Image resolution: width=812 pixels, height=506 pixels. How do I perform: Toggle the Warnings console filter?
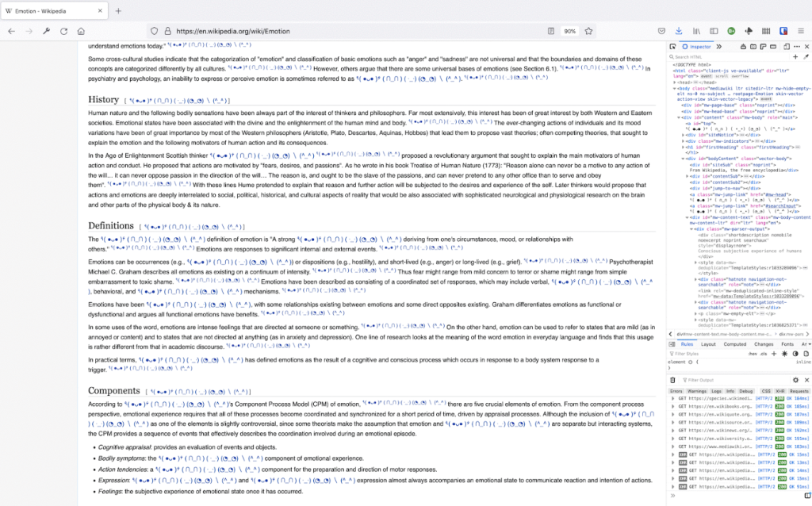[696, 391]
